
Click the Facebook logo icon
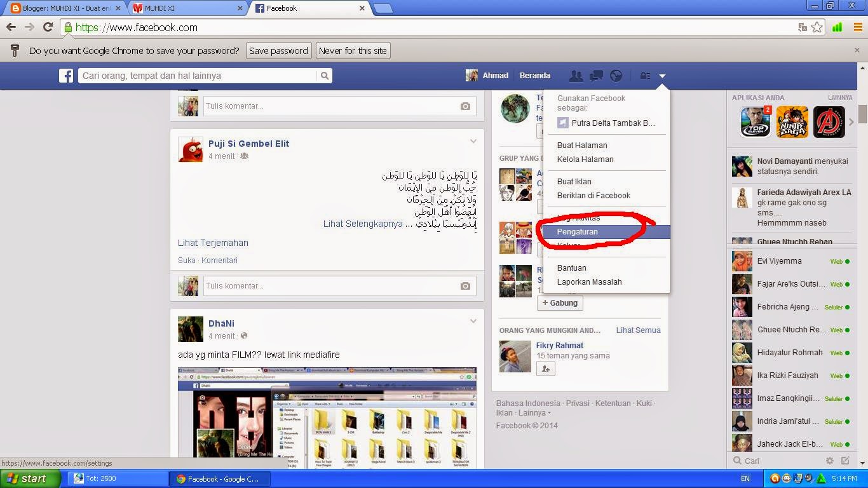coord(66,76)
